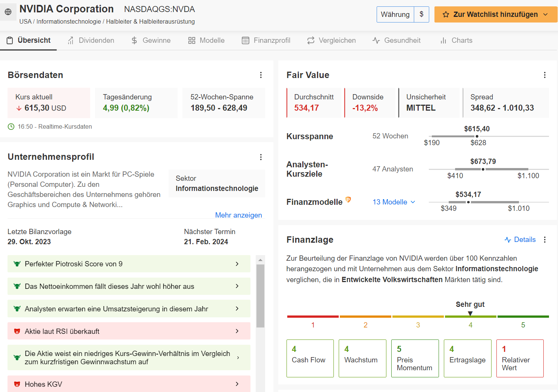558x392 pixels.
Task: Click the Cash Flow score card
Action: (310, 358)
